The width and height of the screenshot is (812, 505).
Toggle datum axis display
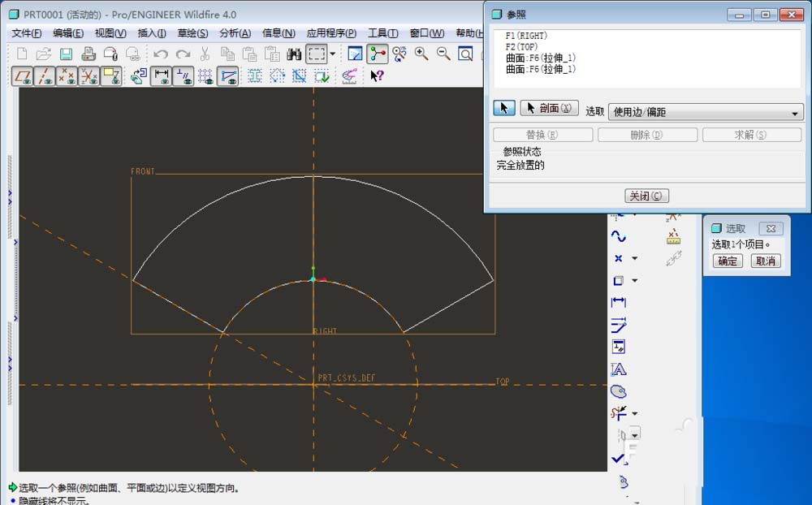(45, 76)
